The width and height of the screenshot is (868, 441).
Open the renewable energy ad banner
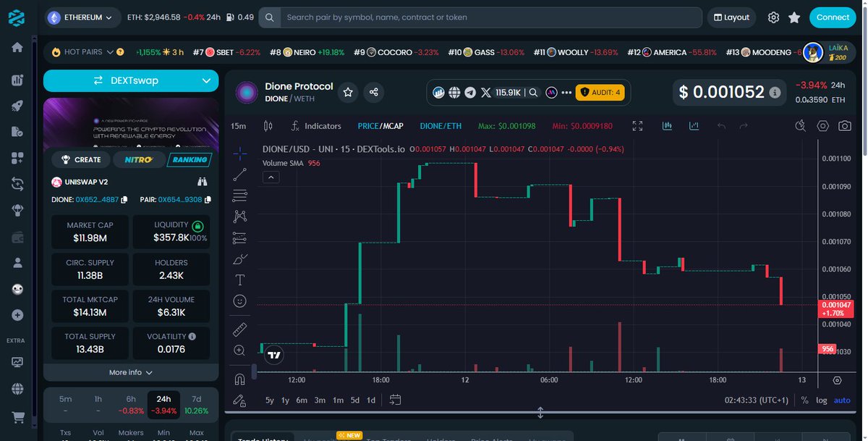point(131,123)
